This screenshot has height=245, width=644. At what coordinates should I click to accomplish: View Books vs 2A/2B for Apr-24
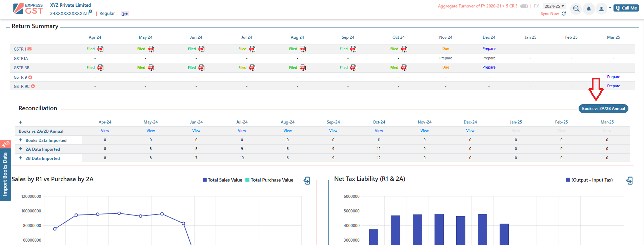(x=105, y=131)
